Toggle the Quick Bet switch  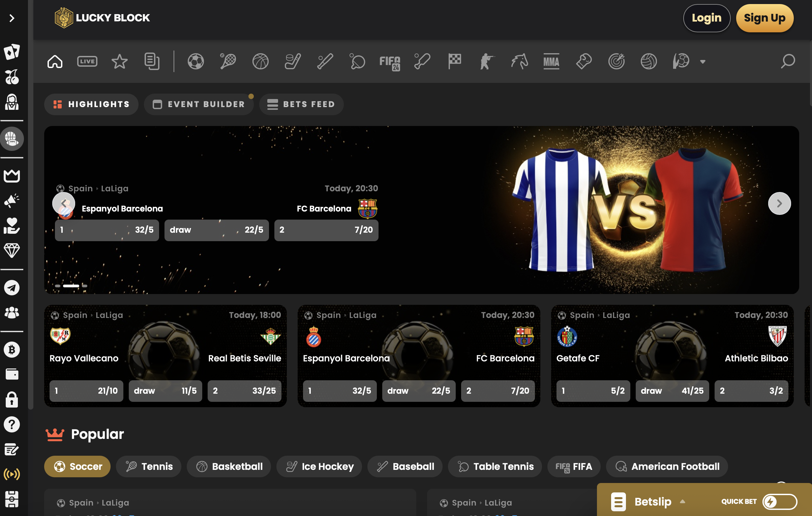[780, 502]
